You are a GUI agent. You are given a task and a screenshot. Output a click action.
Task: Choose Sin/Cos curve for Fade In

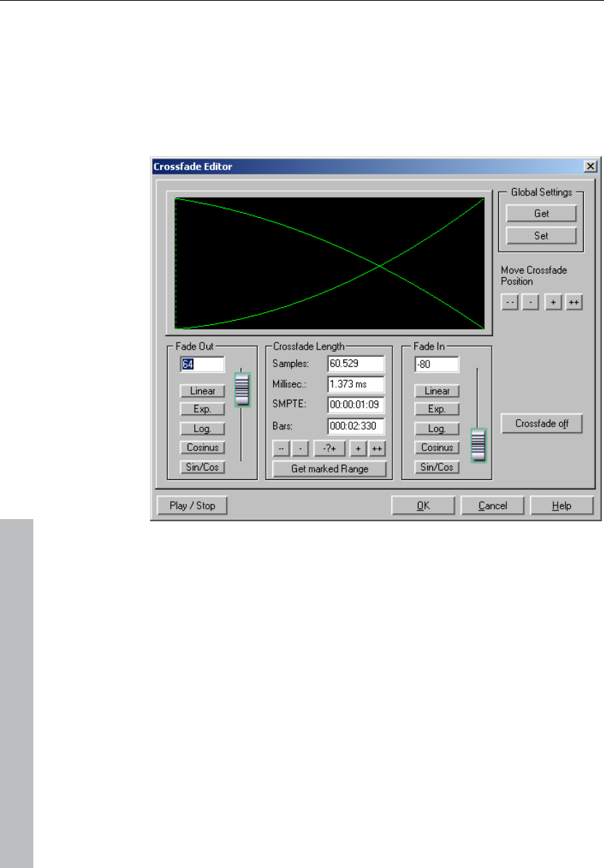click(437, 467)
